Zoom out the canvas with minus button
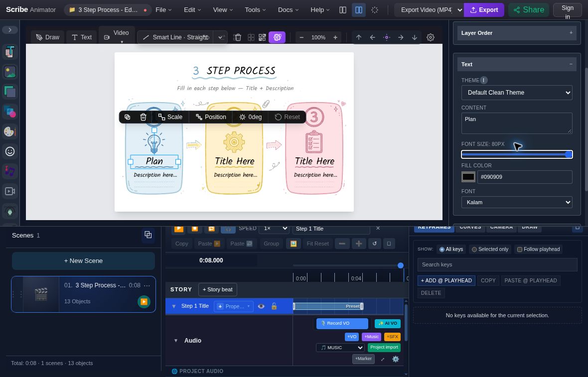588x377 pixels. point(301,37)
